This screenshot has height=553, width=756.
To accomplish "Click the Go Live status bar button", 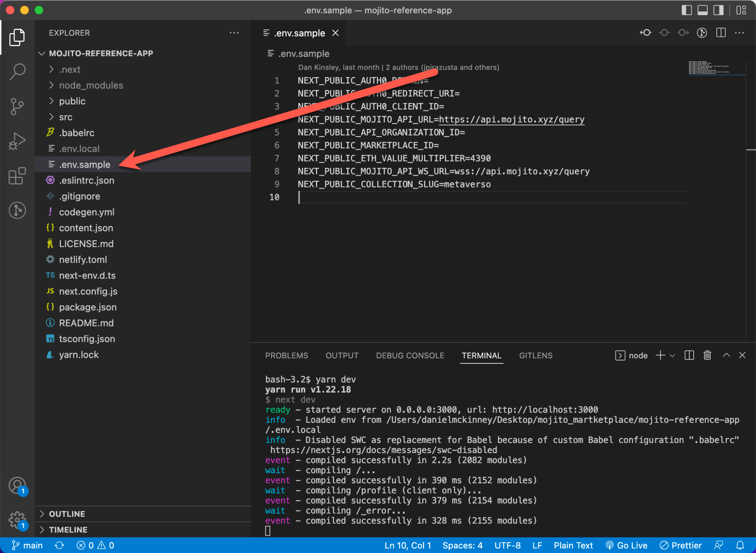I will pos(627,545).
